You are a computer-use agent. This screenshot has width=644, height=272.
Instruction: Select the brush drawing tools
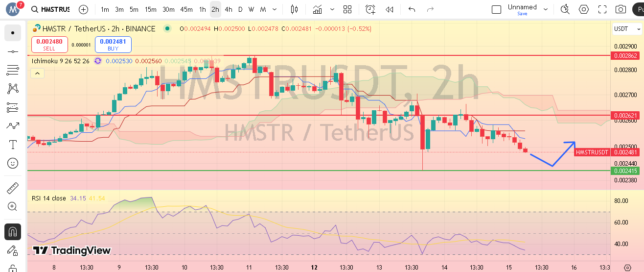tap(13, 126)
